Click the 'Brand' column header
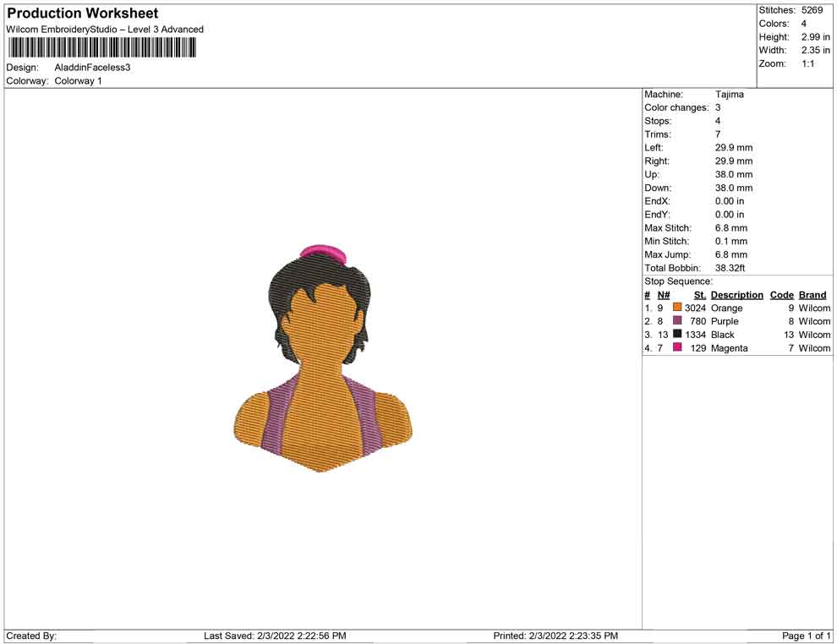 click(812, 294)
